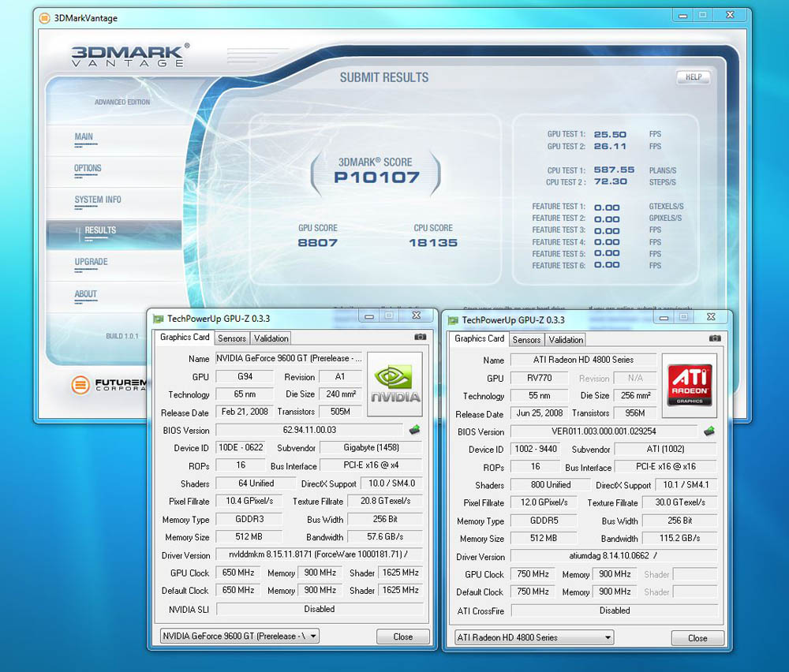The height and width of the screenshot is (672, 789).
Task: Click the PCI-E x16 @ x4 bus interface field
Action: 372,465
